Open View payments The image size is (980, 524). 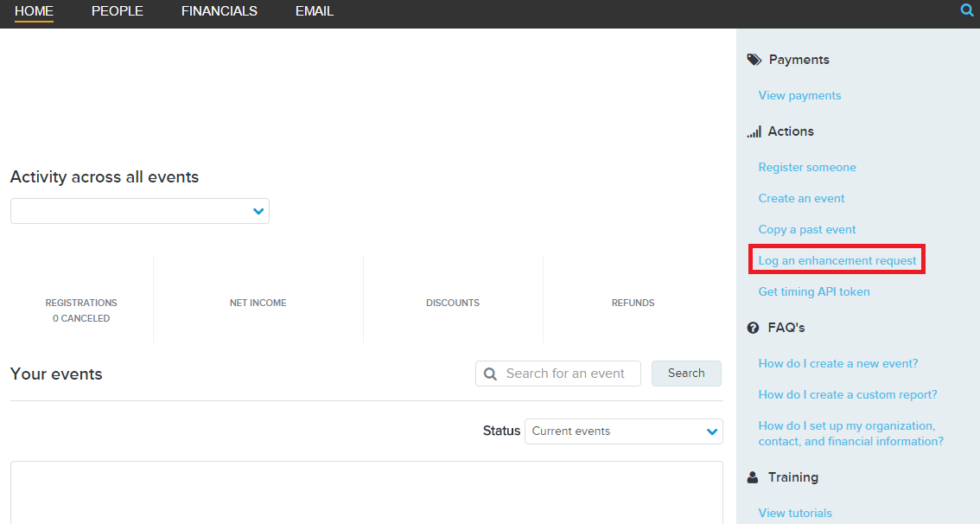coord(799,95)
